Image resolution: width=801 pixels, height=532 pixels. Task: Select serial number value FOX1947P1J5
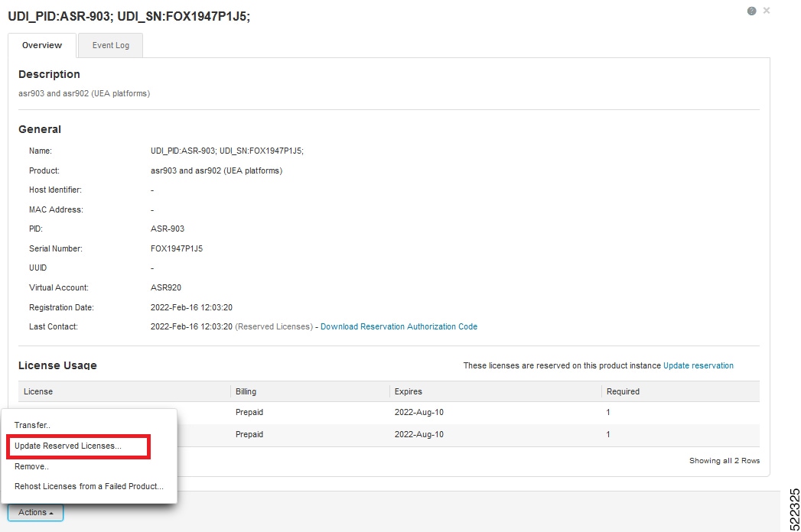(177, 248)
